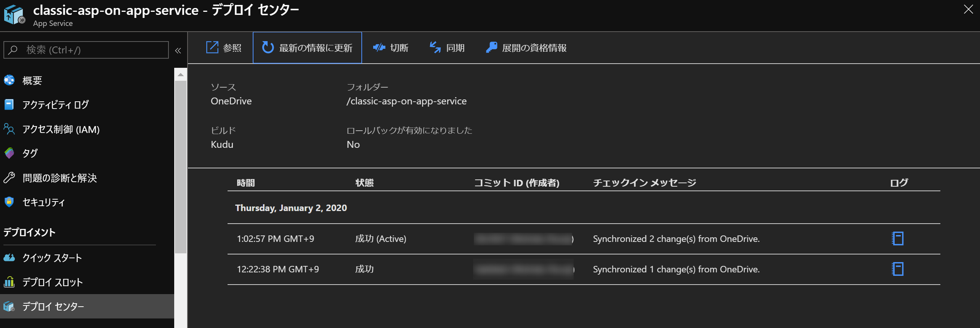
Task: Click 12:22:38 PM GMT+9 time cell
Action: coord(278,269)
